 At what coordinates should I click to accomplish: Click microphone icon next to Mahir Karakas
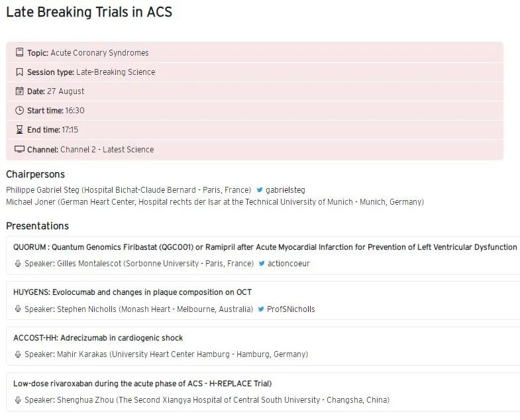[18, 354]
